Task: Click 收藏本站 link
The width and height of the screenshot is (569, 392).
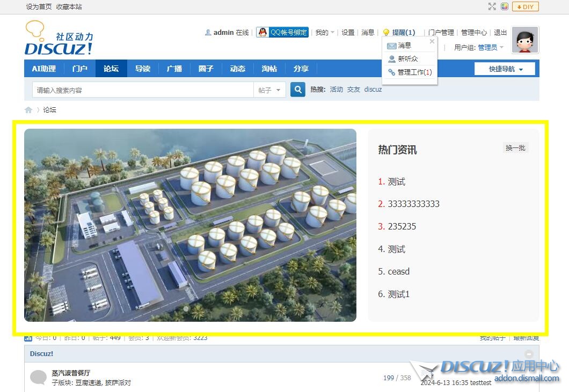Action: 69,6
